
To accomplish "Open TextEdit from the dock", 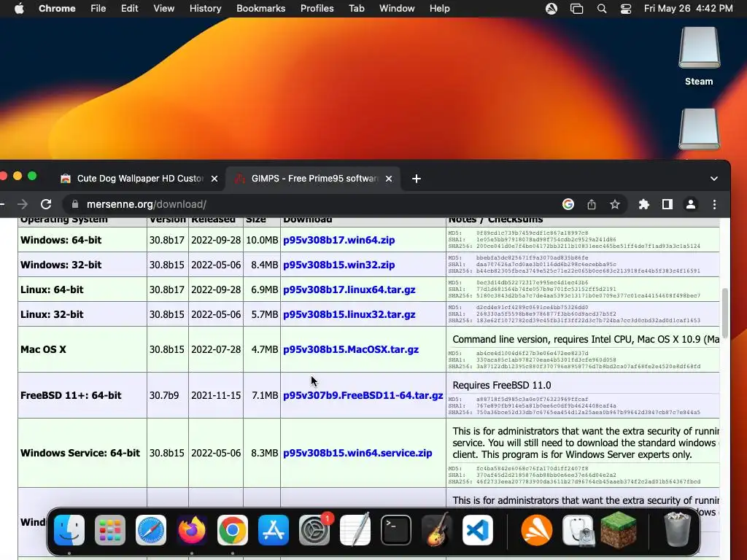I will point(355,530).
